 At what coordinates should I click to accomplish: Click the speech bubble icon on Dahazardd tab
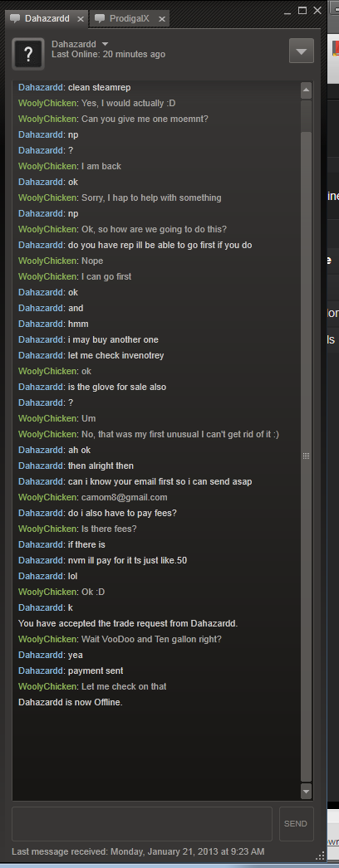pyautogui.click(x=15, y=19)
